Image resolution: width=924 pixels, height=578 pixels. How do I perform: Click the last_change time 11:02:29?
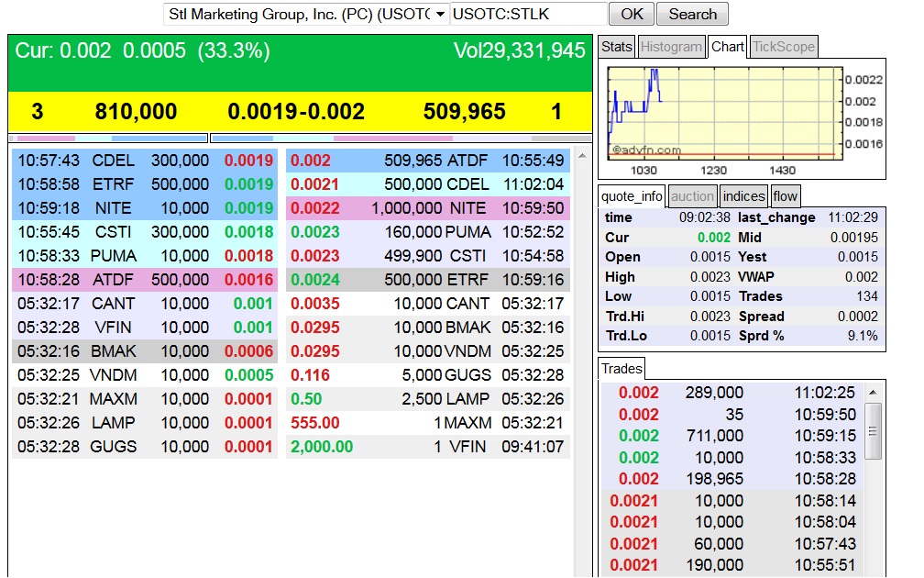852,217
